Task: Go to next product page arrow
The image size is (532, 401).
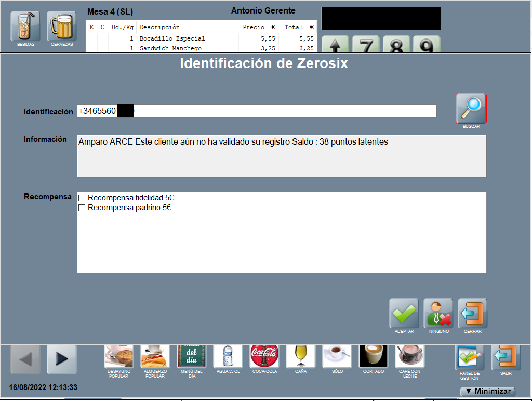Action: tap(61, 359)
